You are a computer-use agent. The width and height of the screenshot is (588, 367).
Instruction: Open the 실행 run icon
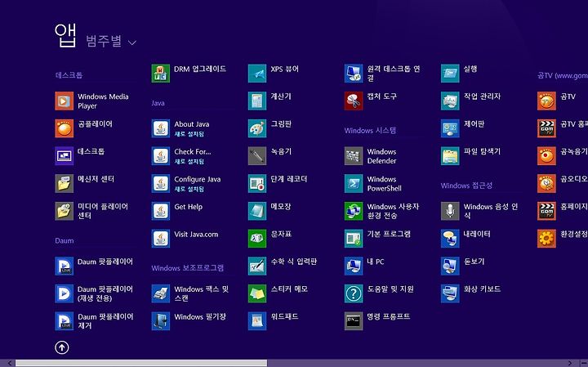450,74
